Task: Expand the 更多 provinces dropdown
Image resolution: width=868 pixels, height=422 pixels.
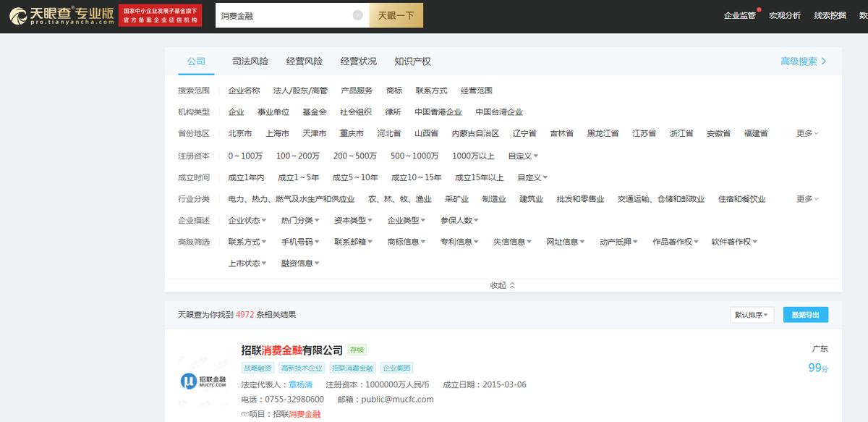Action: pyautogui.click(x=805, y=133)
